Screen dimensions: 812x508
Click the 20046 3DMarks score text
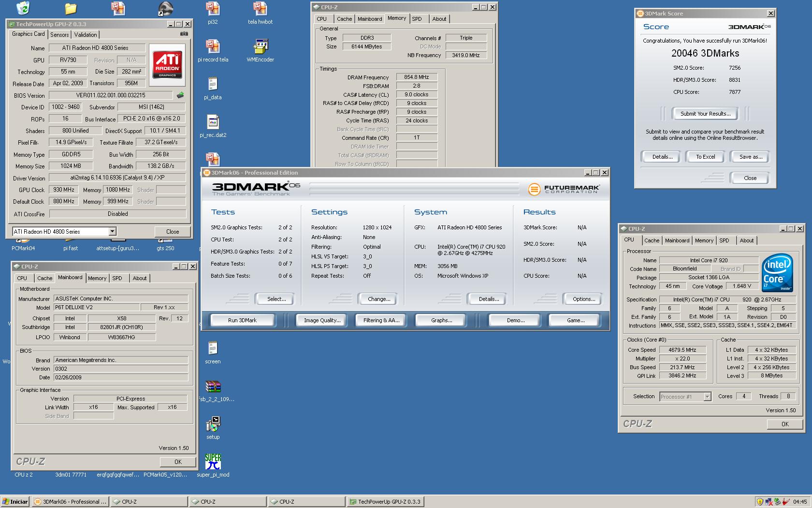tap(705, 53)
